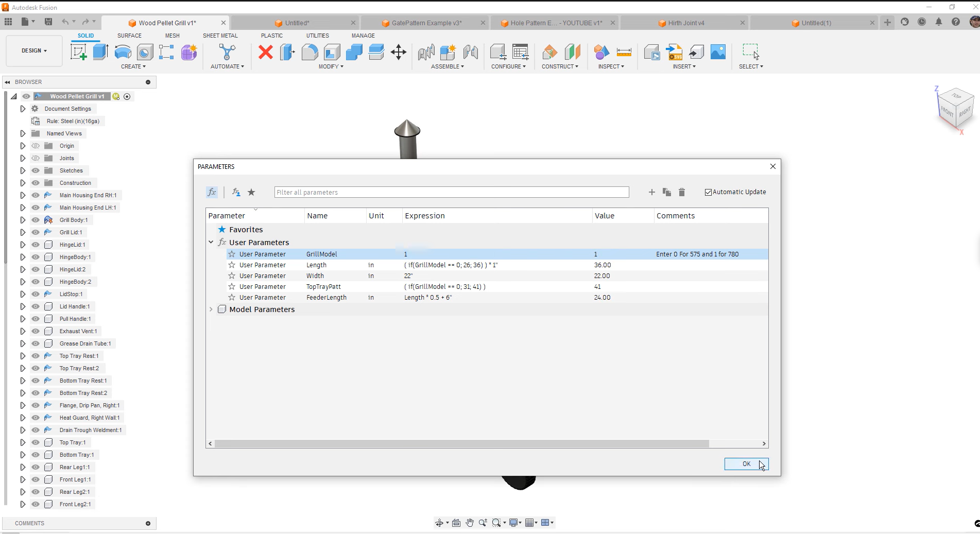
Task: Click the fx all-parameters filter icon
Action: (212, 192)
